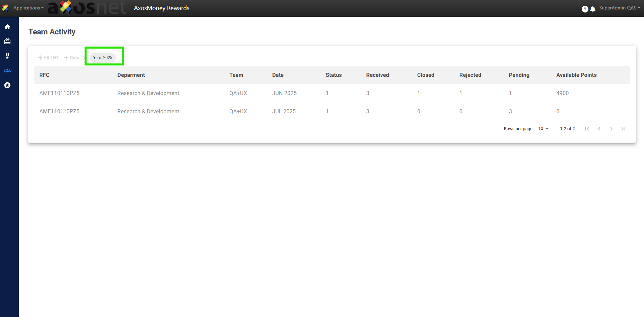Go to the next page of results
The image size is (644, 317).
[x=611, y=129]
